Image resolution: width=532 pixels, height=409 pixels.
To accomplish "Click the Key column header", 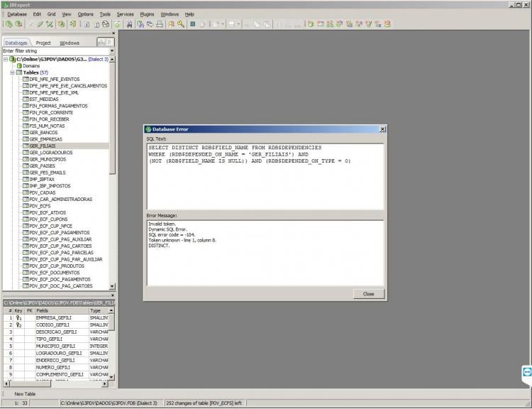I will [18, 311].
